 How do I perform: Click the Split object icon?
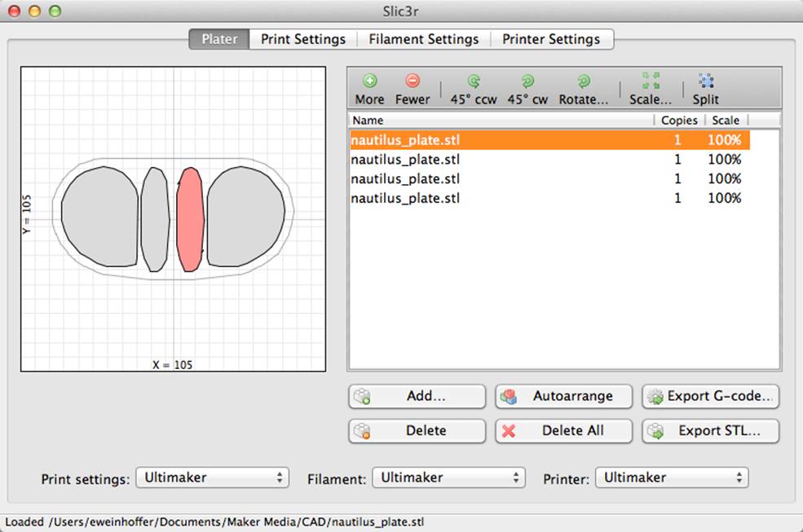pos(706,81)
